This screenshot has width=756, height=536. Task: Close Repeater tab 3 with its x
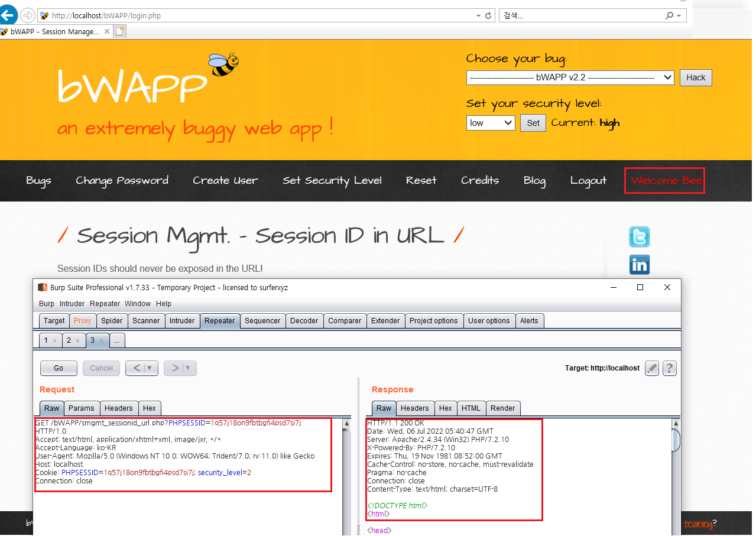point(100,341)
